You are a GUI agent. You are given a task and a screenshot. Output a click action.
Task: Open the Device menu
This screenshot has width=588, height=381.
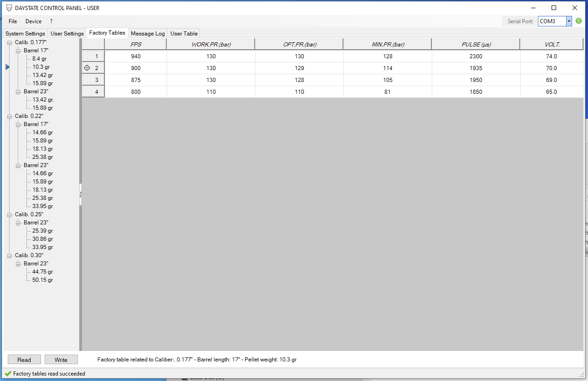[x=33, y=21]
